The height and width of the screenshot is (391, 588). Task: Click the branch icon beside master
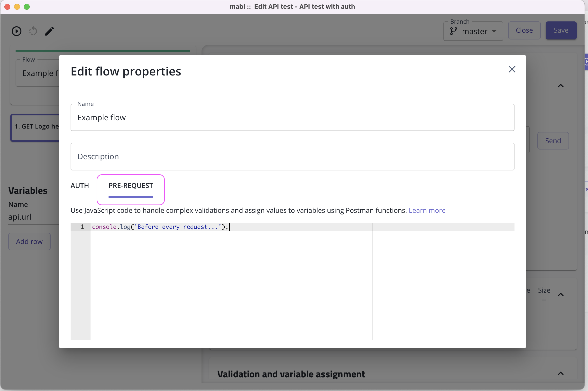[x=453, y=31]
